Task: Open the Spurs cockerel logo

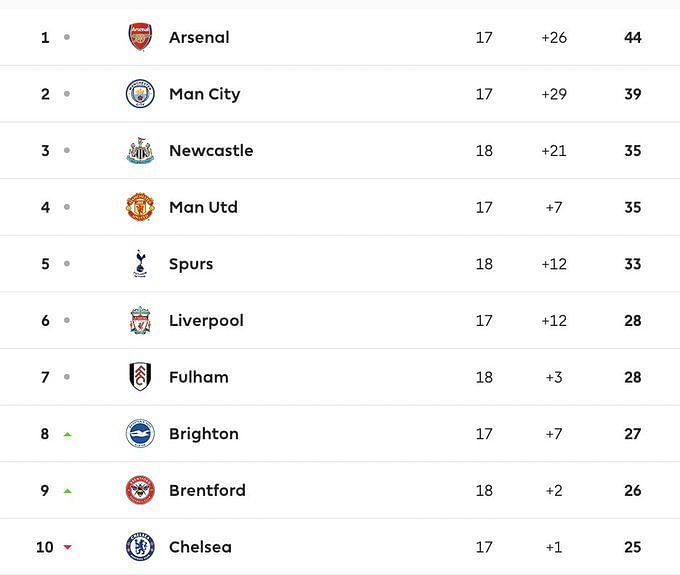Action: pyautogui.click(x=140, y=264)
